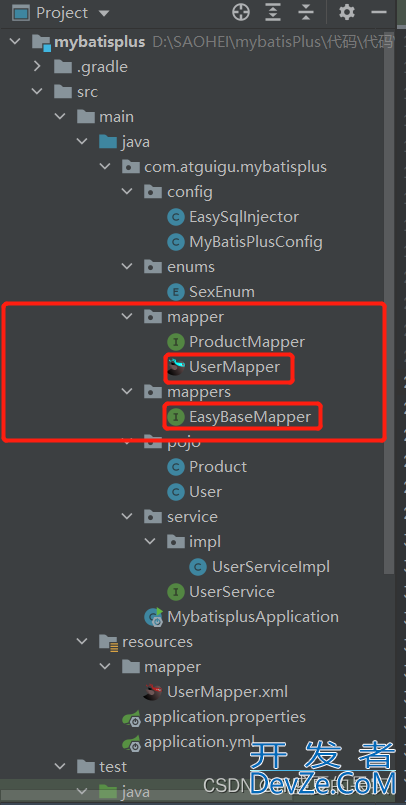This screenshot has width=406, height=805.
Task: Open the Project view dropdown arrow
Action: pos(104,13)
